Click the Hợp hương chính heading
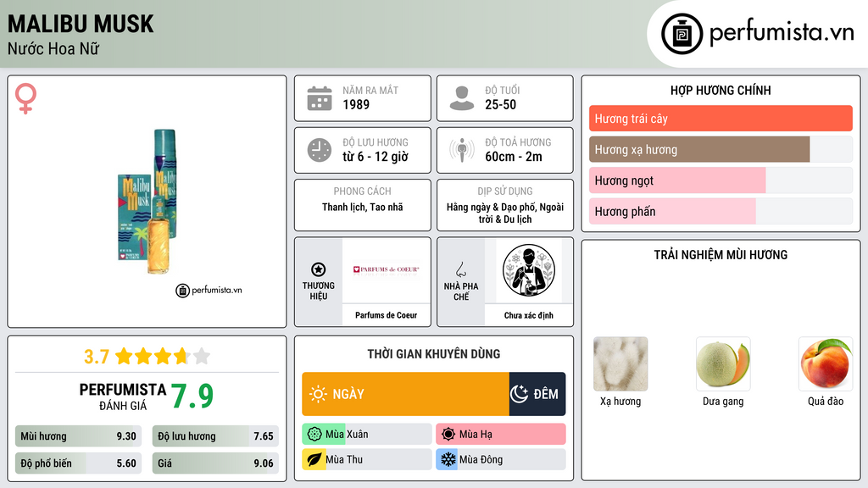 tap(721, 90)
